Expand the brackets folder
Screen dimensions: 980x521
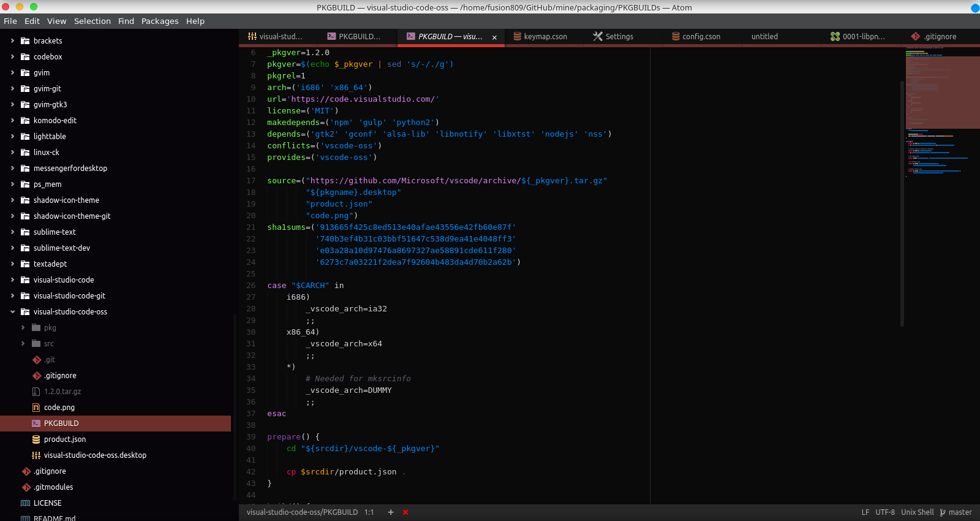point(12,41)
